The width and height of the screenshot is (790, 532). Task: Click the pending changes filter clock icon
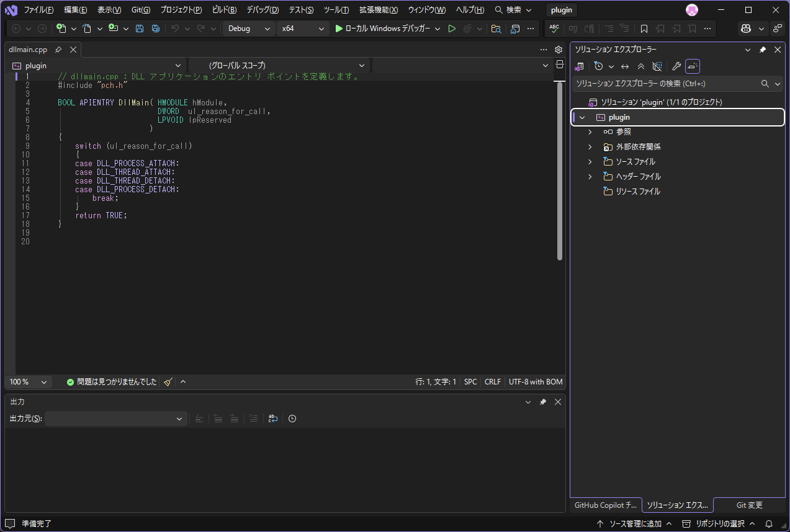click(598, 66)
